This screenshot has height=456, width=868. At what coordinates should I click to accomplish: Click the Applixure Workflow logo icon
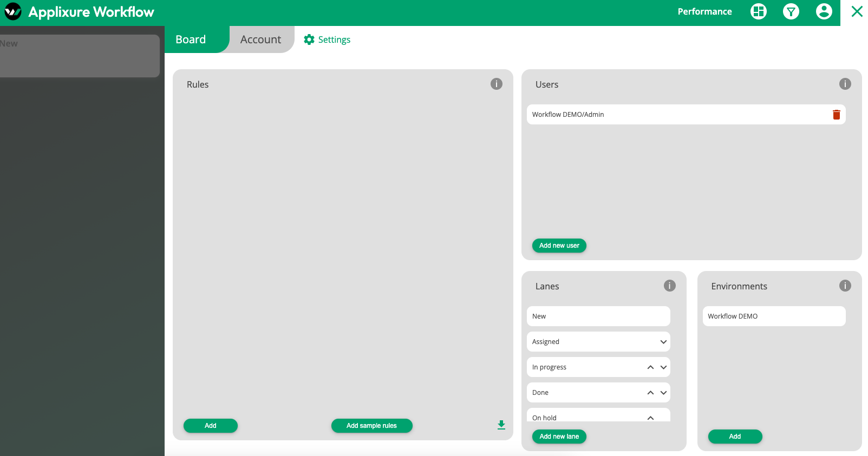pyautogui.click(x=12, y=11)
